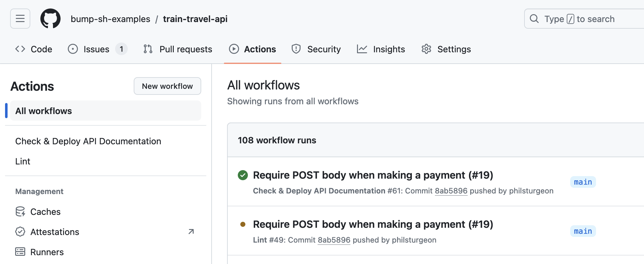The image size is (644, 264).
Task: Select Check & Deploy API Documentation workflow
Action: point(88,141)
